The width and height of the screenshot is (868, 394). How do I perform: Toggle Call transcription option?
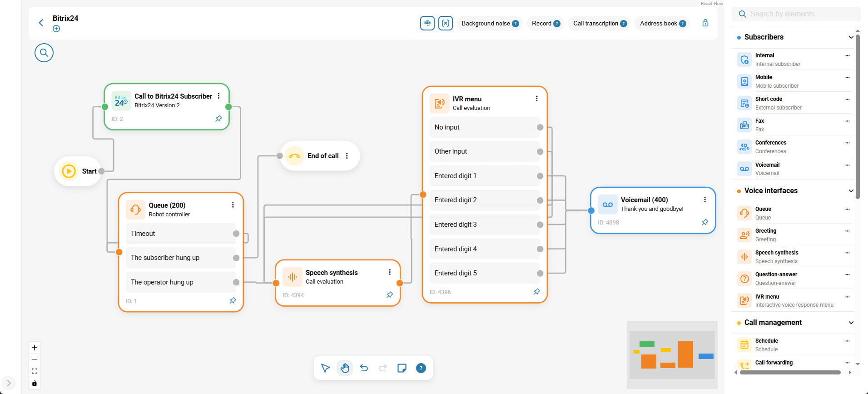click(x=595, y=24)
